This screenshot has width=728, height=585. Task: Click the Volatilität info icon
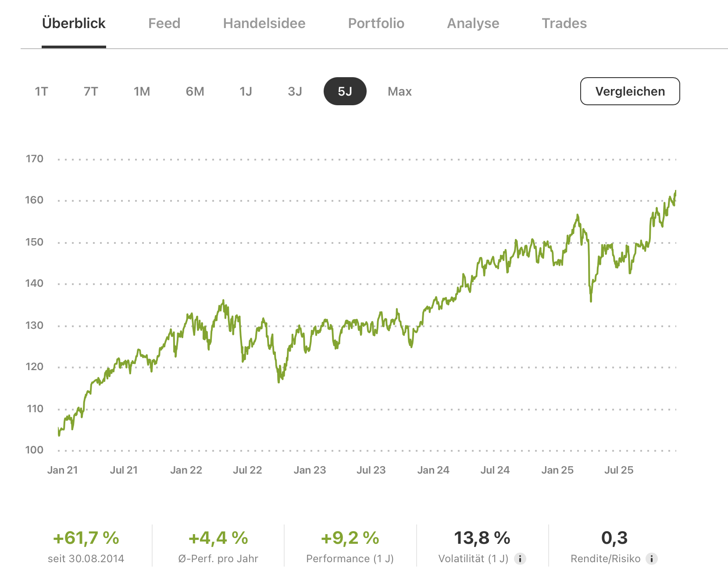pos(520,559)
